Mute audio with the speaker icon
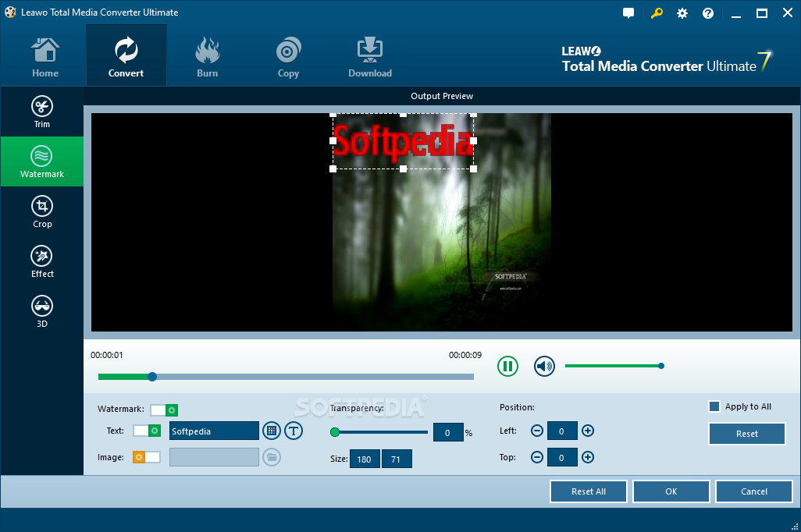The height and width of the screenshot is (532, 801). pos(545,366)
